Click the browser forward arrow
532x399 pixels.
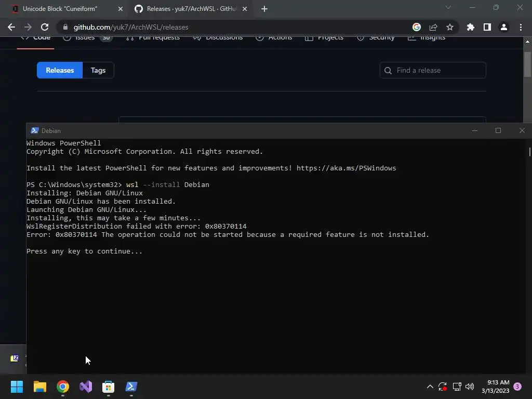[x=28, y=27]
